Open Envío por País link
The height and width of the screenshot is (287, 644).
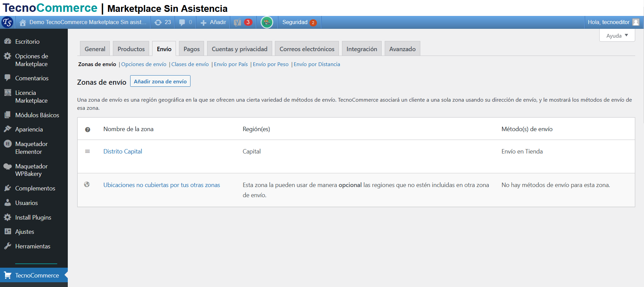tap(231, 64)
